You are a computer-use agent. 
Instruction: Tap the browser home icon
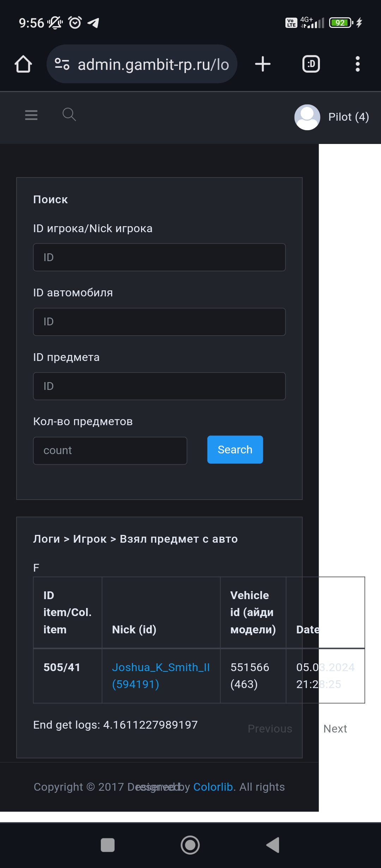(23, 64)
